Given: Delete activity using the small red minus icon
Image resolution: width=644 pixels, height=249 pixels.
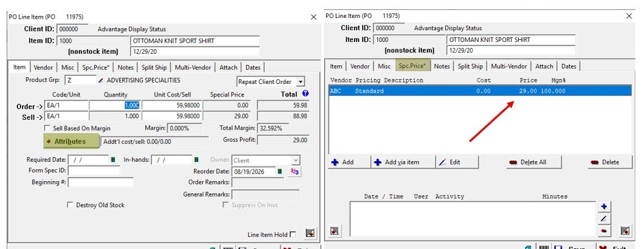Looking at the screenshot, I should coord(604,231).
